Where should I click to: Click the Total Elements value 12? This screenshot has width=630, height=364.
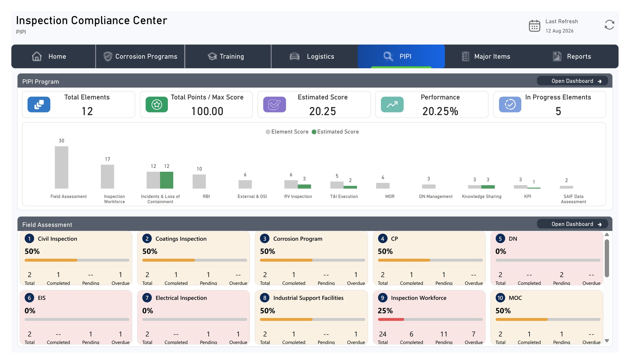point(87,111)
